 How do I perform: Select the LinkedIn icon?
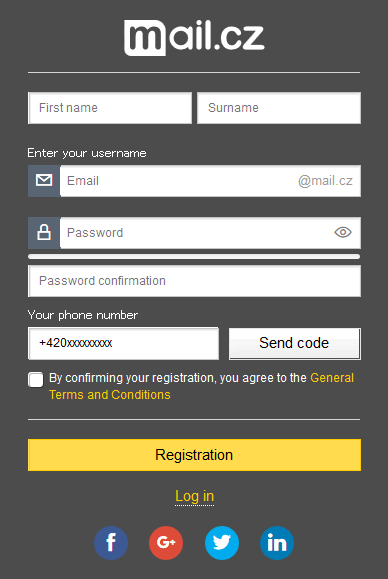(277, 543)
